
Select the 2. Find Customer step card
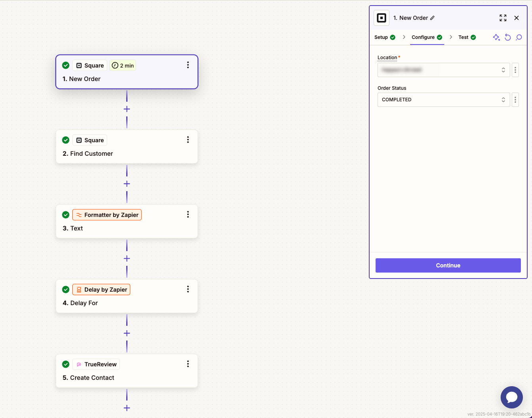pyautogui.click(x=127, y=147)
